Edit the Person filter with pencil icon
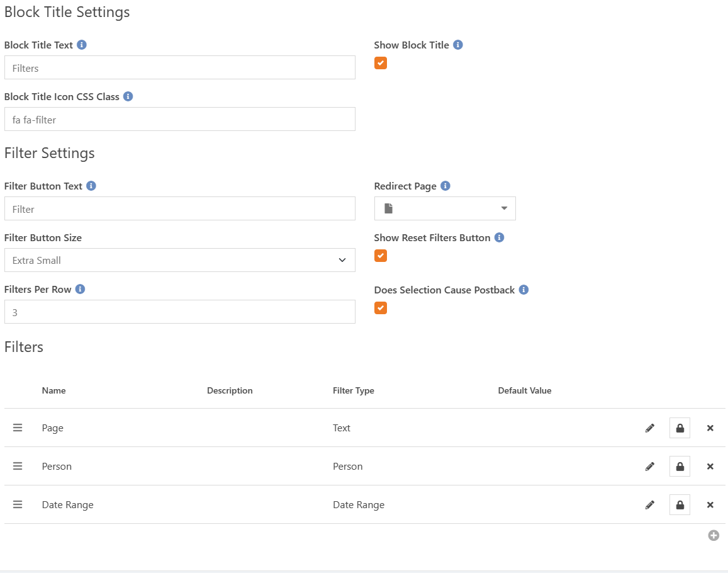 650,467
